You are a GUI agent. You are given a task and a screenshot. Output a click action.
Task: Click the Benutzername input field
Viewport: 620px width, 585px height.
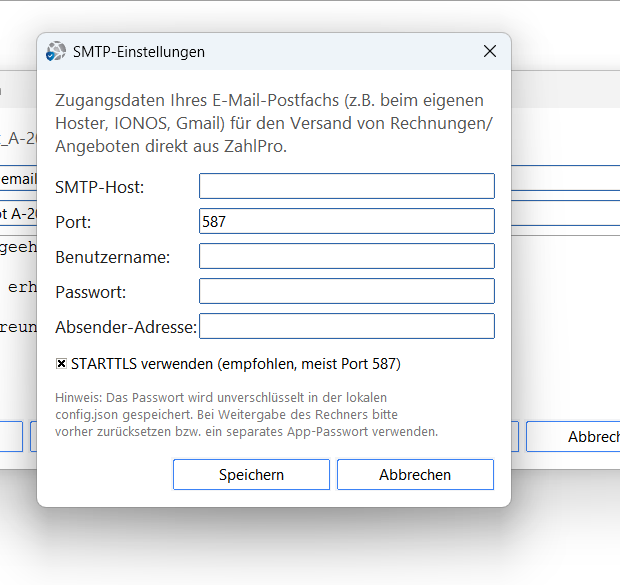(x=347, y=256)
